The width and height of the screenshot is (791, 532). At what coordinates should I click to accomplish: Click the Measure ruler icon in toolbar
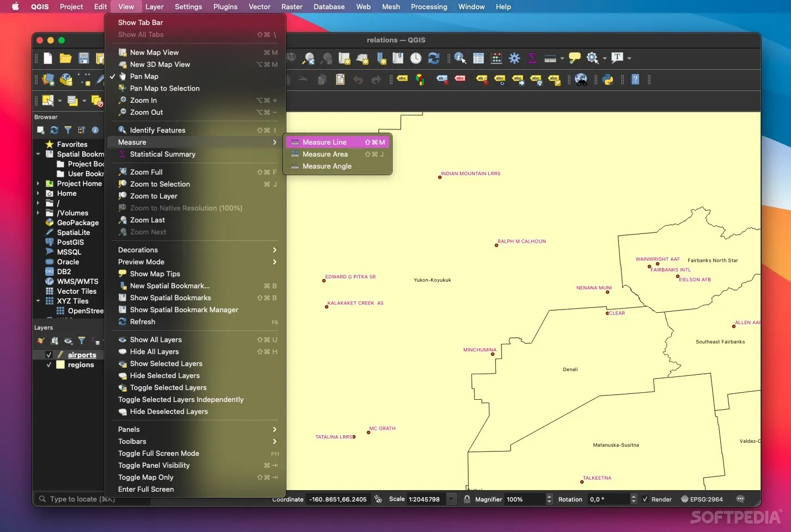(550, 58)
